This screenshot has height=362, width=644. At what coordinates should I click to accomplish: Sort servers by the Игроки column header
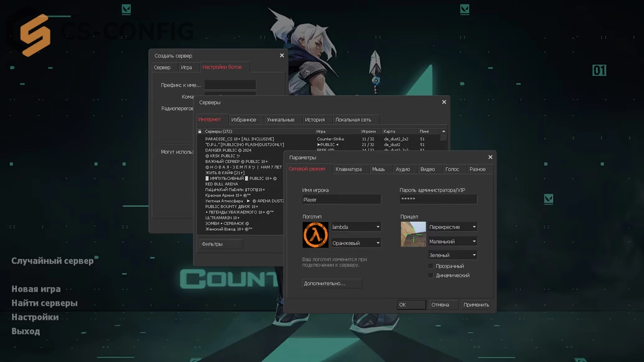point(370,131)
